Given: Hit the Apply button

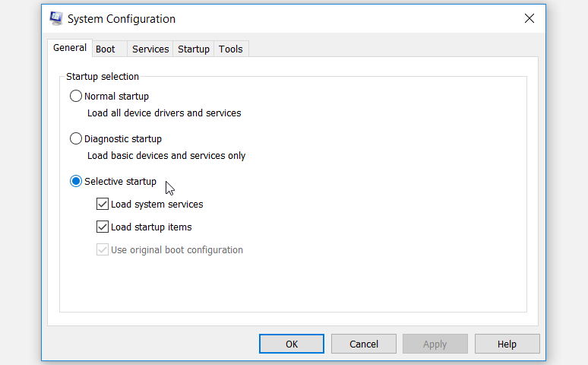Looking at the screenshot, I should [435, 344].
